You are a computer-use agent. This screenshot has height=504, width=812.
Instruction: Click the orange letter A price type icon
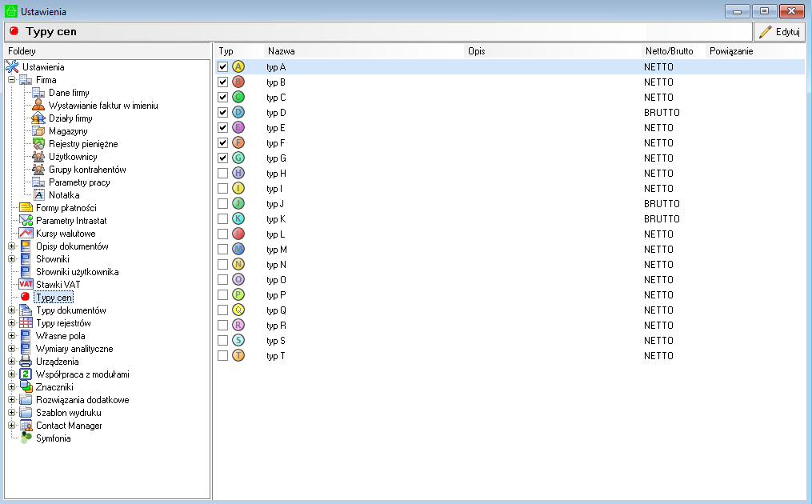click(x=238, y=67)
